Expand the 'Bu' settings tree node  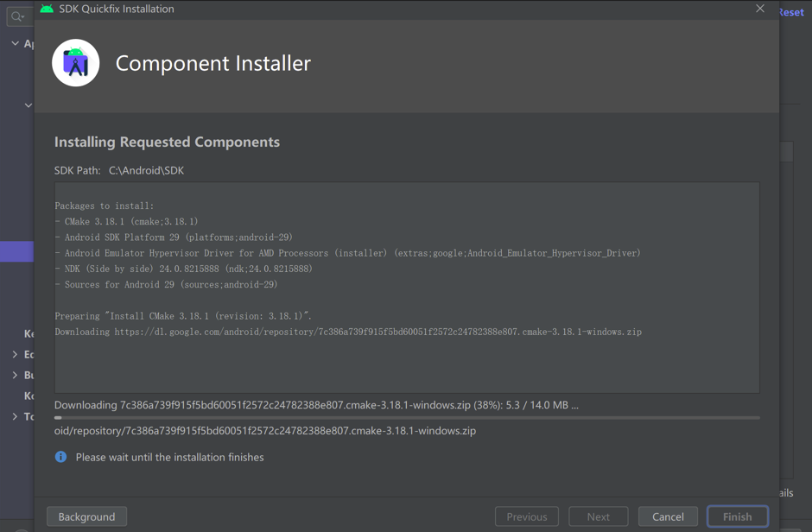click(x=15, y=375)
